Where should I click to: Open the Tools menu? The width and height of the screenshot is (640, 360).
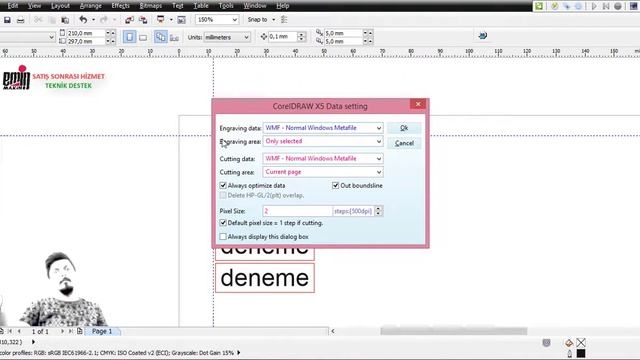coord(226,6)
